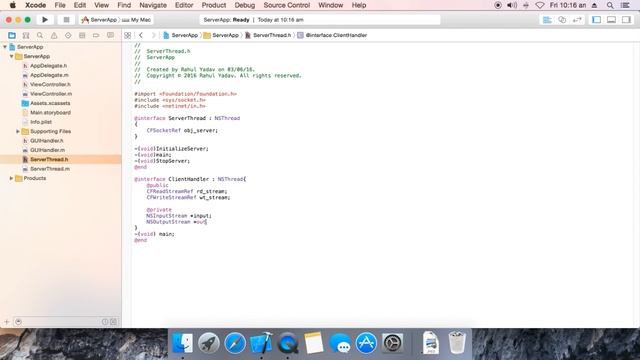Toggle the Debug area visibility
This screenshot has width=640, height=360.
click(611, 20)
